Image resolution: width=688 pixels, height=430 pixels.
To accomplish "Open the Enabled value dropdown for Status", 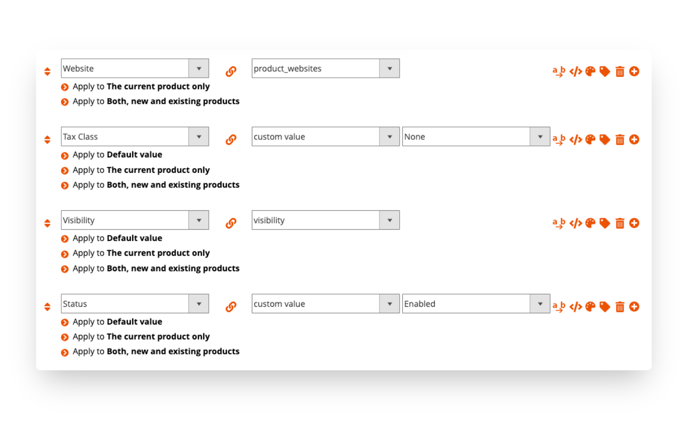I will 476,304.
